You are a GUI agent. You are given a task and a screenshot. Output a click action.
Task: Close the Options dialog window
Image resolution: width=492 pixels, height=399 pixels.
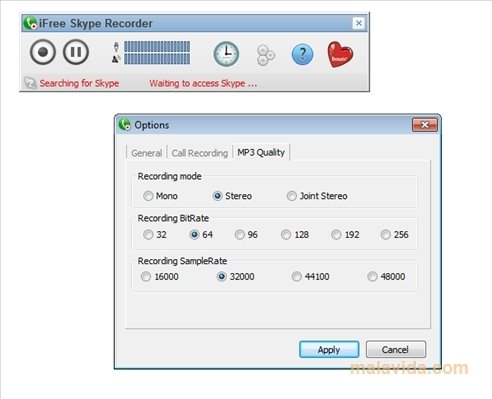coord(425,125)
